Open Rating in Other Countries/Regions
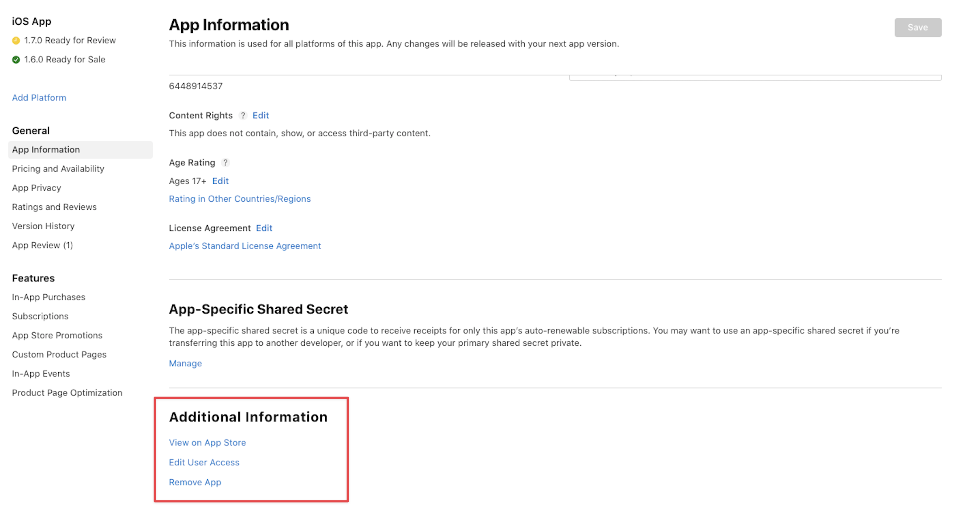This screenshot has width=980, height=517. pyautogui.click(x=240, y=199)
